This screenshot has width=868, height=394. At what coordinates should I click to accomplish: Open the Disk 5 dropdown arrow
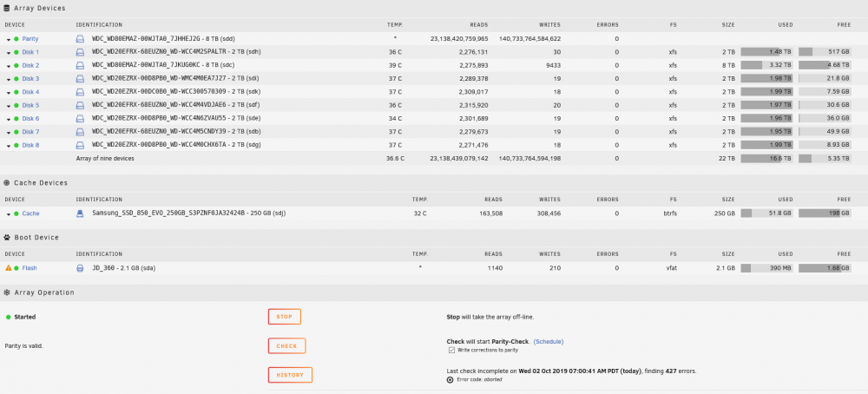tap(9, 106)
